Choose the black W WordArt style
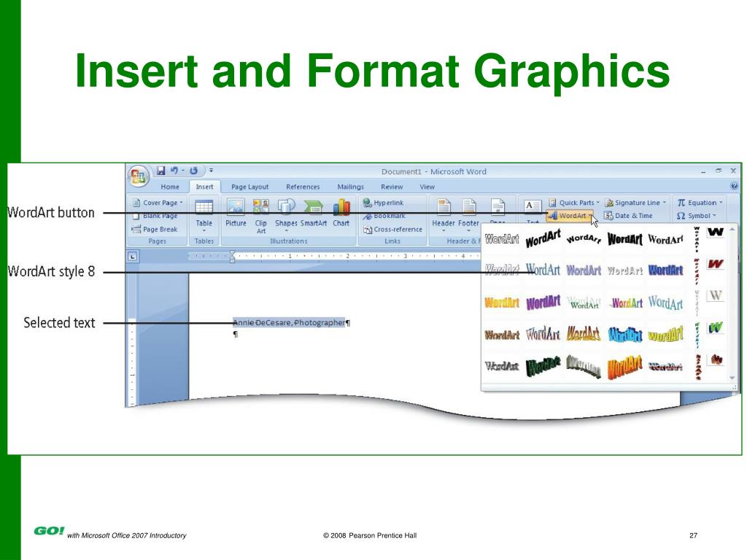The image size is (747, 560). (x=715, y=232)
